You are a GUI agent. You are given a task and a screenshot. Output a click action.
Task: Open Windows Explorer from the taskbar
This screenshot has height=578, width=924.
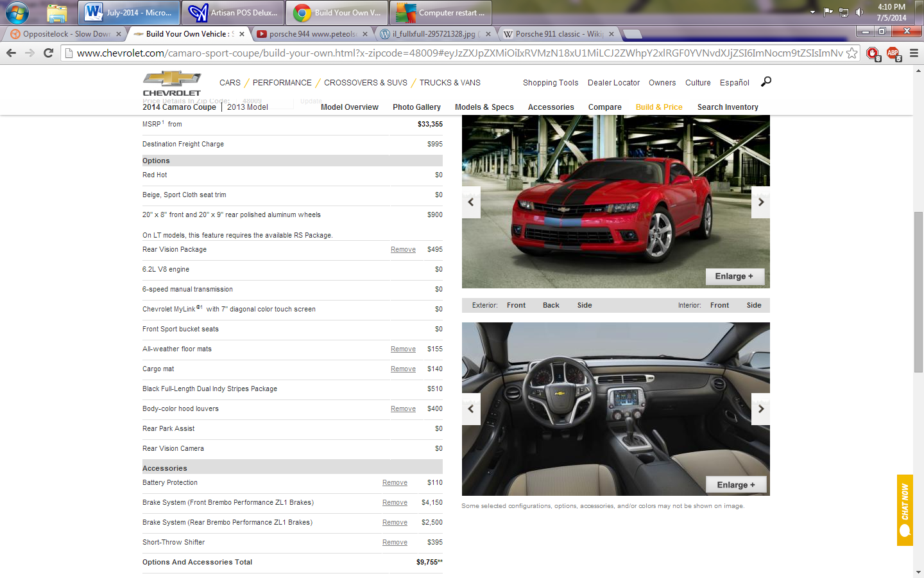tap(56, 12)
